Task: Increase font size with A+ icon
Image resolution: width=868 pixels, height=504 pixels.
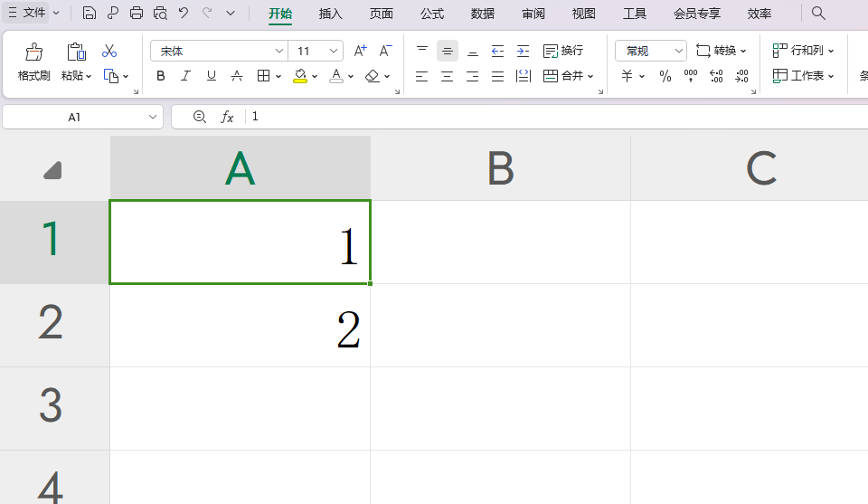Action: coord(361,51)
